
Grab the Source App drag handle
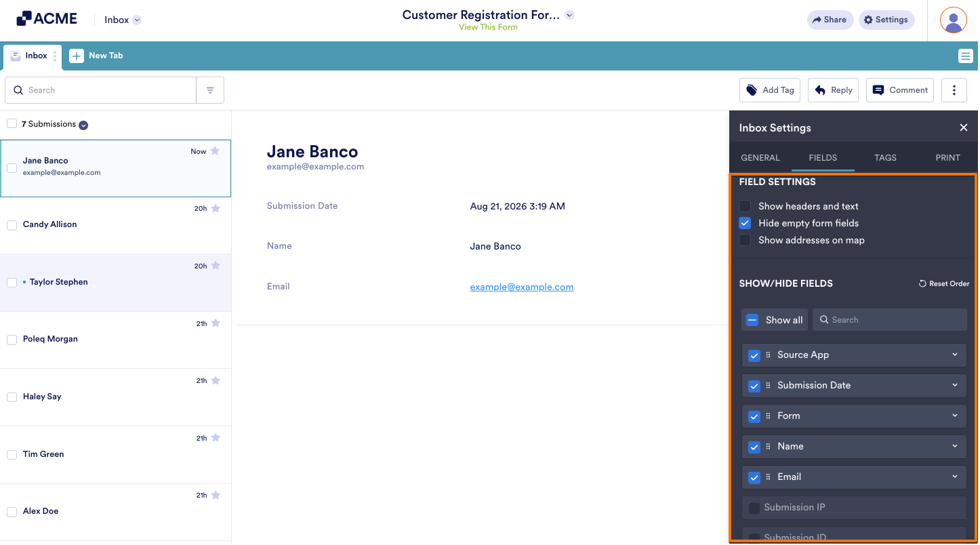click(768, 355)
